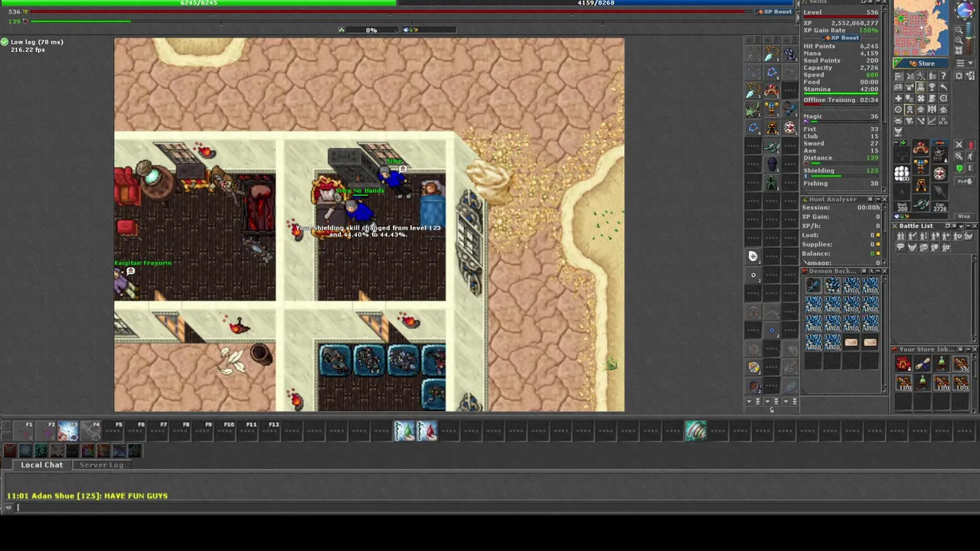Open the line chart analytics icon
The height and width of the screenshot is (551, 980).
[932, 121]
